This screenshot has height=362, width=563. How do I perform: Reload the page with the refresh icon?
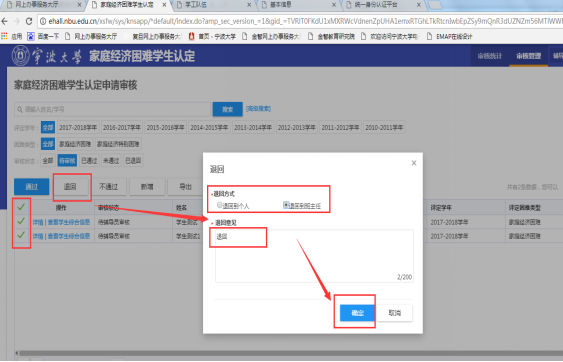[29, 22]
